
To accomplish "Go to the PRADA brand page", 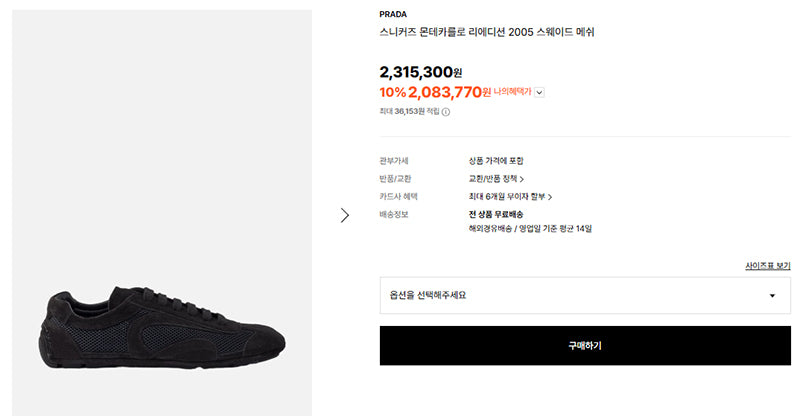I will tap(393, 14).
